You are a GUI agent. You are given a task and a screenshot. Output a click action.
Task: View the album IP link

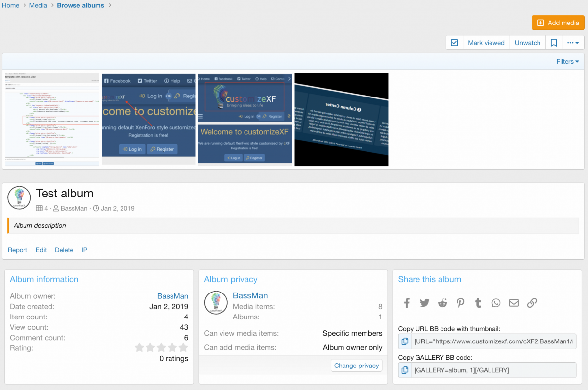pos(84,250)
